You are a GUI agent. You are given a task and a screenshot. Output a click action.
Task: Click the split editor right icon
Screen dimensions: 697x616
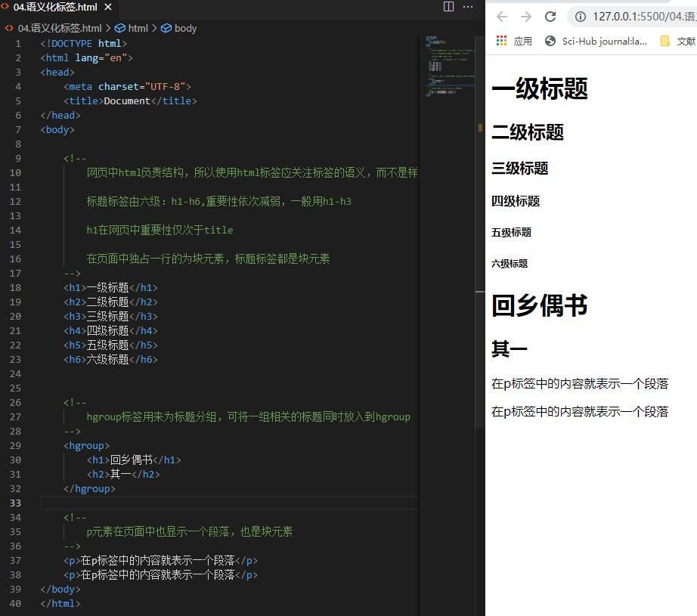[448, 7]
